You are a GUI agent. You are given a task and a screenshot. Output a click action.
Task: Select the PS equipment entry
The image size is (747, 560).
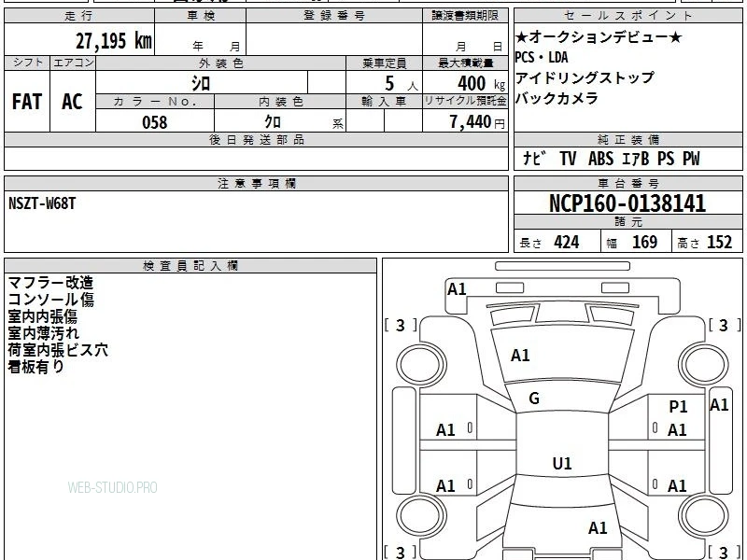(666, 159)
